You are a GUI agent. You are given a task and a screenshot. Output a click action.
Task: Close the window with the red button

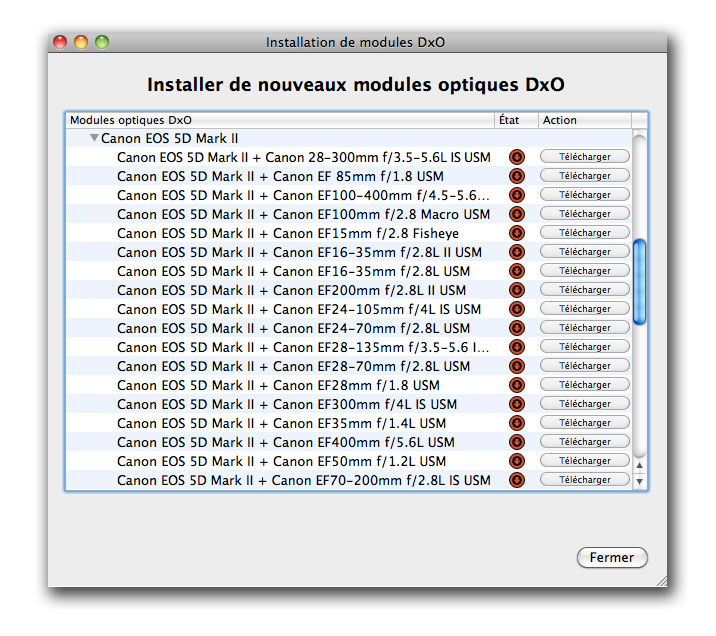(x=60, y=42)
